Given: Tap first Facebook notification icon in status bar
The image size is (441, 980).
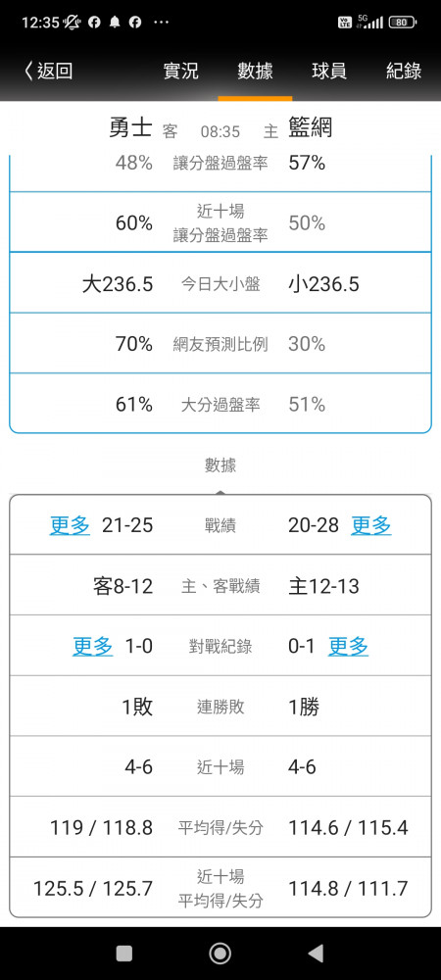Looking at the screenshot, I should click(94, 23).
